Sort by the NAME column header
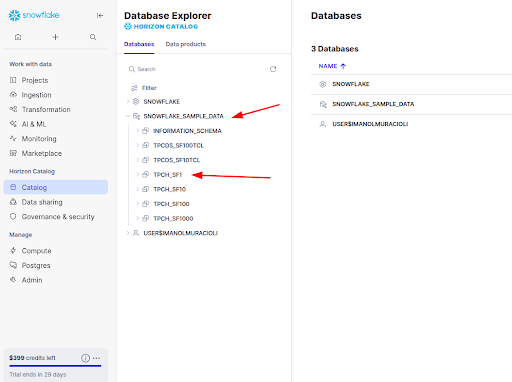512x382 pixels. click(332, 66)
